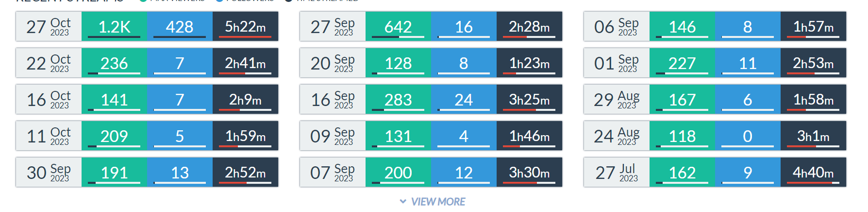The width and height of the screenshot is (868, 212).
Task: Open the 29 Aug 2023 stream date
Action: [x=617, y=100]
